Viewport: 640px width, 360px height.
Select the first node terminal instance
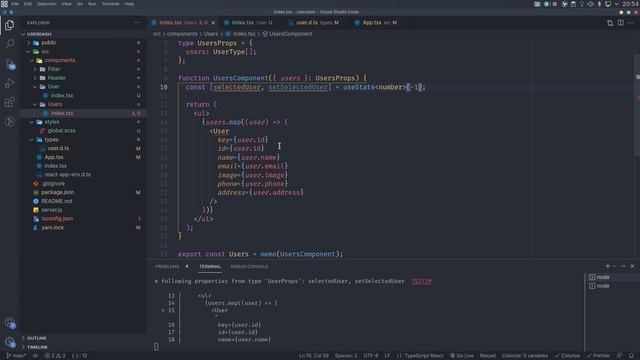click(x=599, y=277)
